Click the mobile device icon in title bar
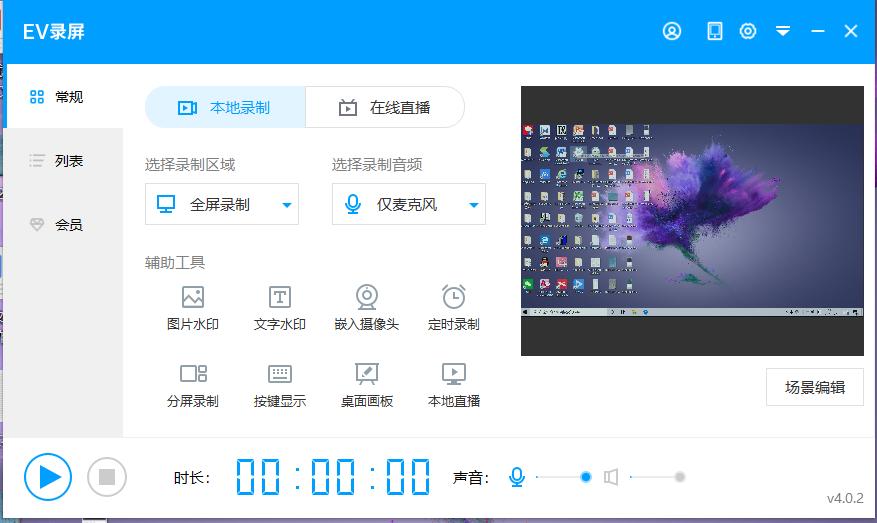 pyautogui.click(x=714, y=31)
